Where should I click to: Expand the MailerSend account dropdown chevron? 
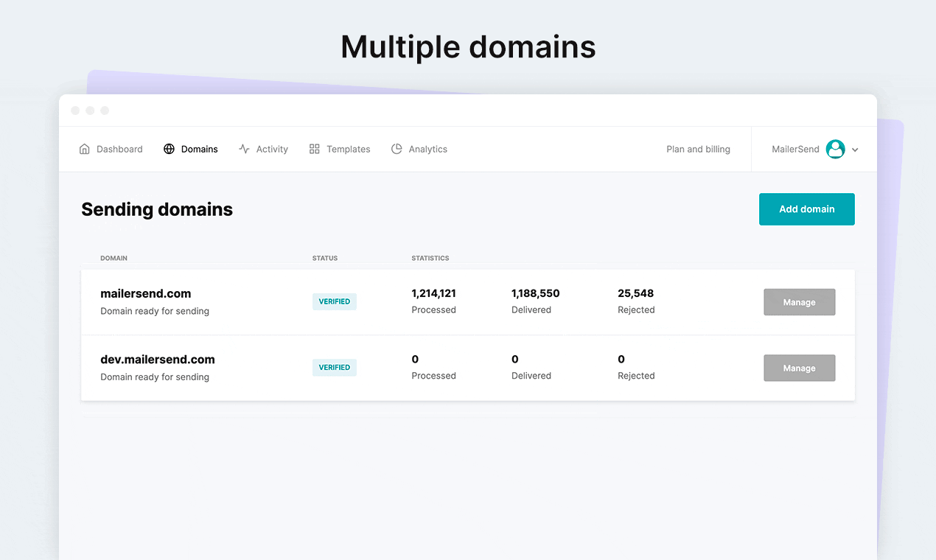[855, 150]
